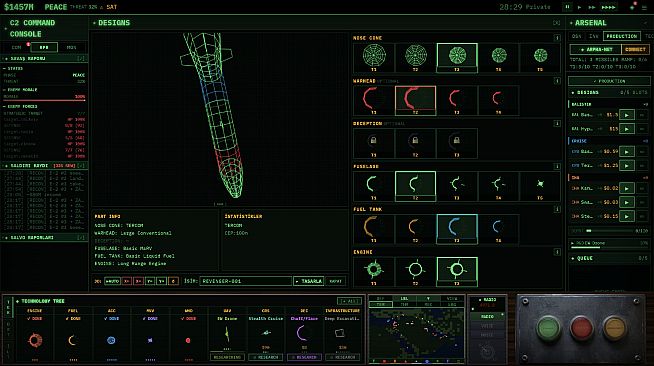Choose the T4 warhead part
This screenshot has height=366, width=654.
click(x=499, y=100)
